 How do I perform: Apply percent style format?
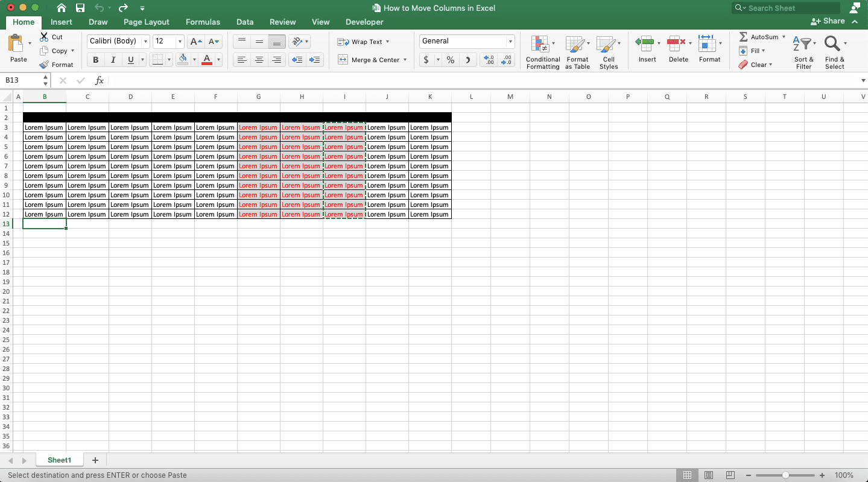(x=450, y=60)
